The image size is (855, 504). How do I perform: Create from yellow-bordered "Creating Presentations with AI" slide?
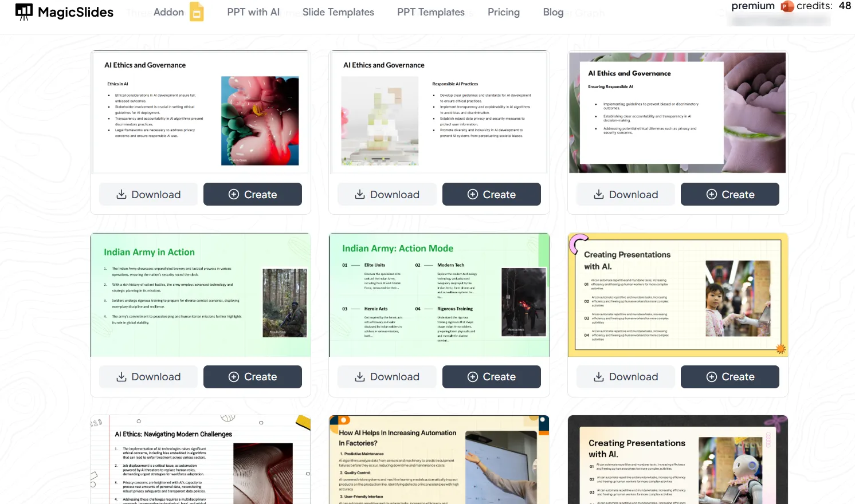click(x=730, y=377)
